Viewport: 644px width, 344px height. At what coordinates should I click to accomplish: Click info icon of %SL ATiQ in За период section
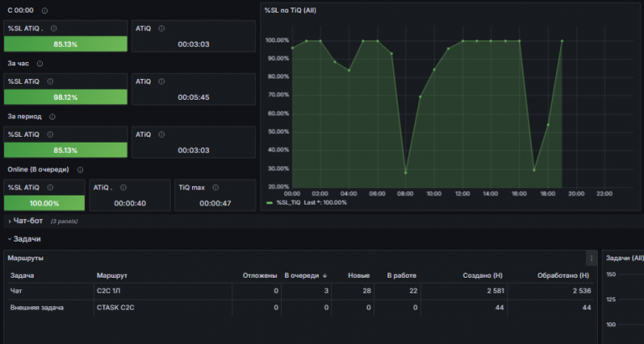50,134
